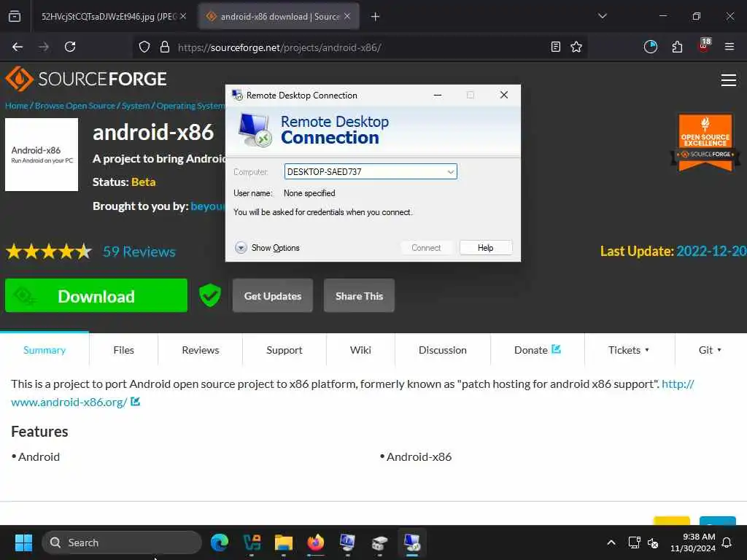Open the circular timer extension icon
The height and width of the screenshot is (560, 747).
650,47
